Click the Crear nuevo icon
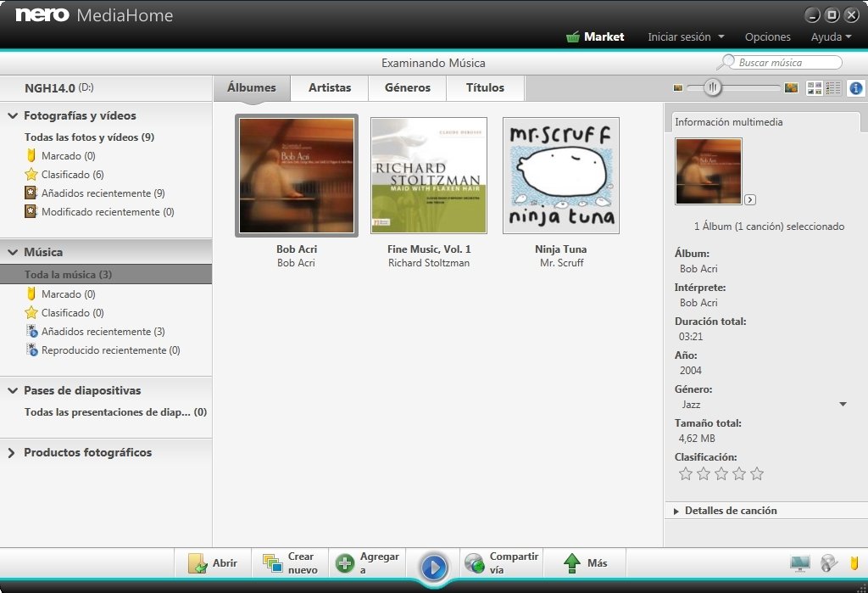This screenshot has height=593, width=868. point(272,563)
